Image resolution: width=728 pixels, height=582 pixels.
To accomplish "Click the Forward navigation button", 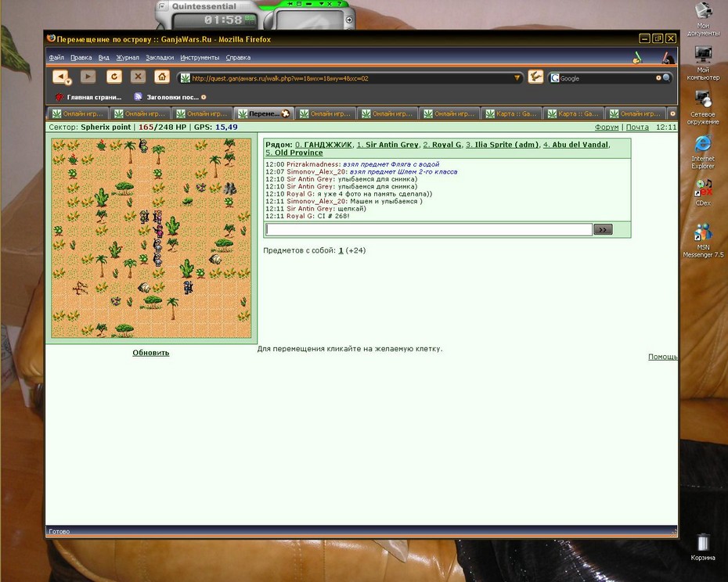I will (x=88, y=76).
